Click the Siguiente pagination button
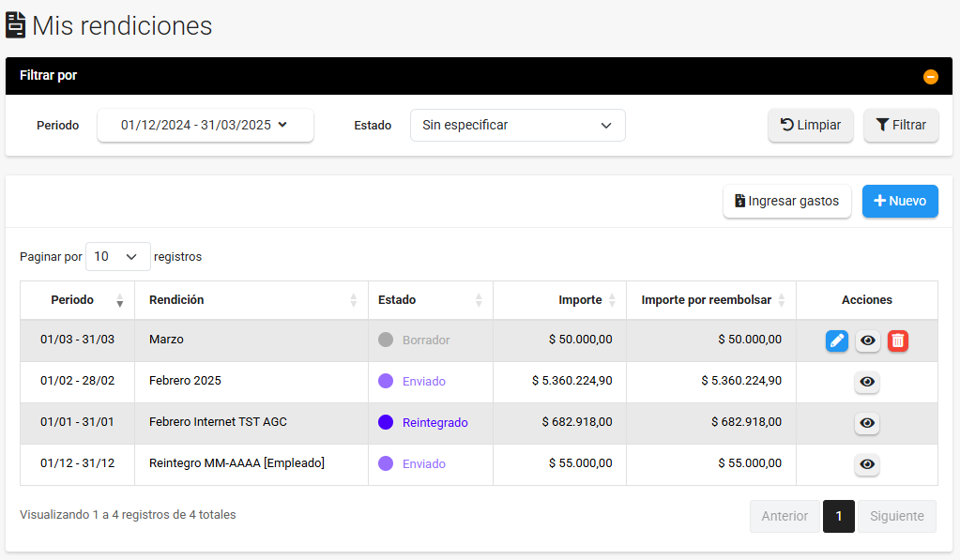The height and width of the screenshot is (560, 960). point(896,516)
